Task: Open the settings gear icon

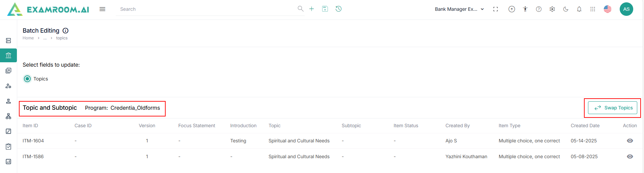Action: (552, 9)
